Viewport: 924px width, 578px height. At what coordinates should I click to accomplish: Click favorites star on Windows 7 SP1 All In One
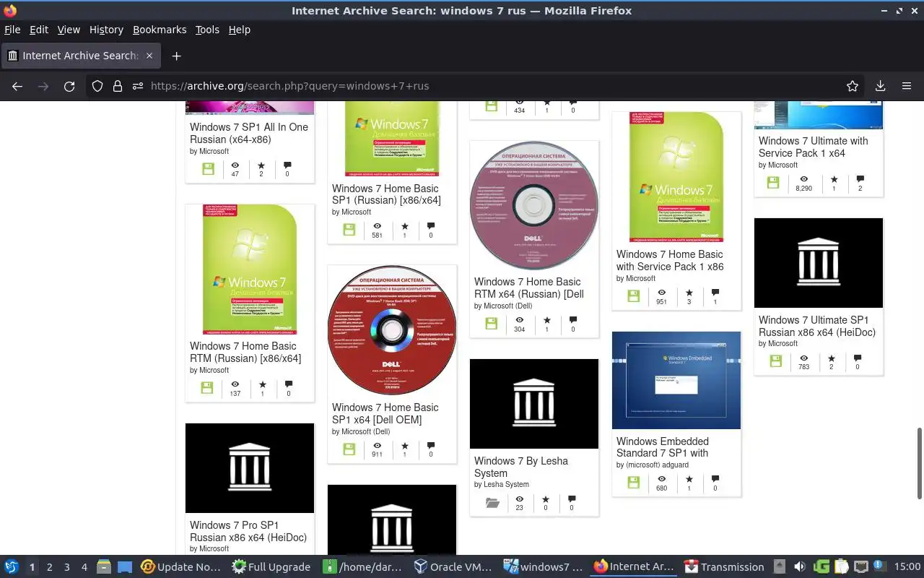(261, 165)
